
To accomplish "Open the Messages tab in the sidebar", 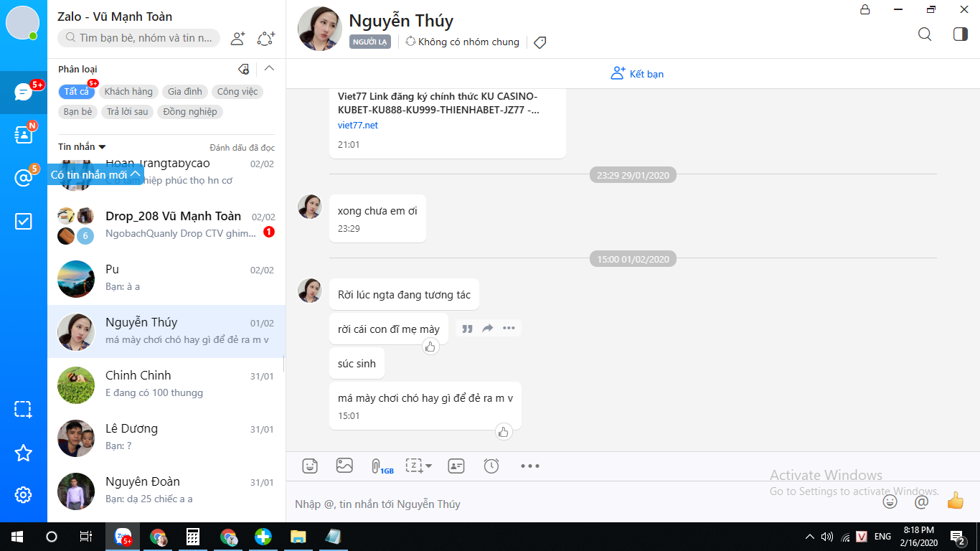I will (24, 92).
